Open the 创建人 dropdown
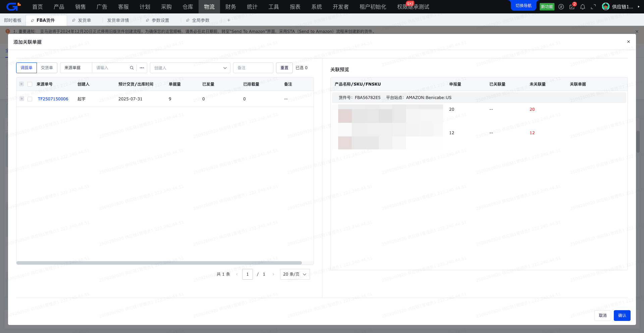This screenshot has height=333, width=644. point(190,68)
